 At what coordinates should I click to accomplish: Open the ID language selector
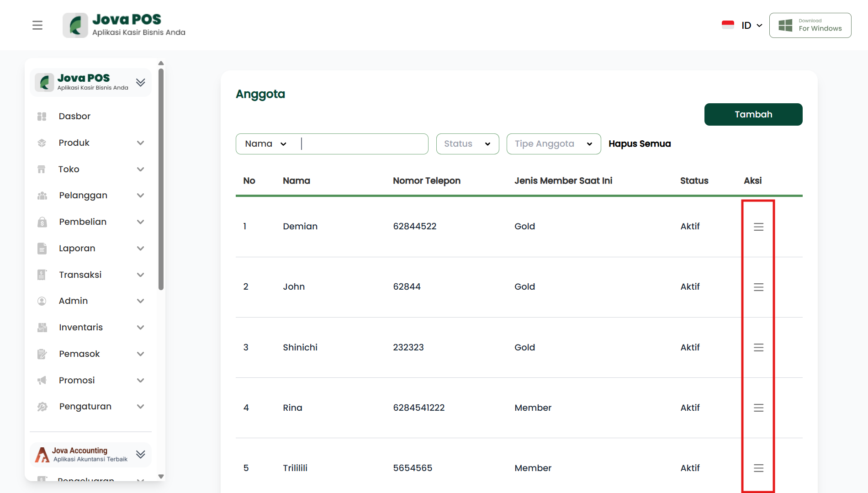(743, 25)
